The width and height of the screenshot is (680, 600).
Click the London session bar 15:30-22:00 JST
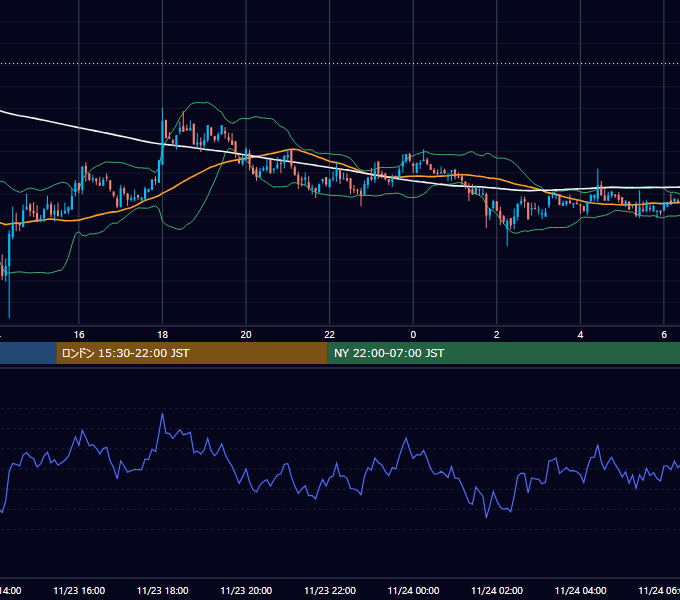[192, 353]
